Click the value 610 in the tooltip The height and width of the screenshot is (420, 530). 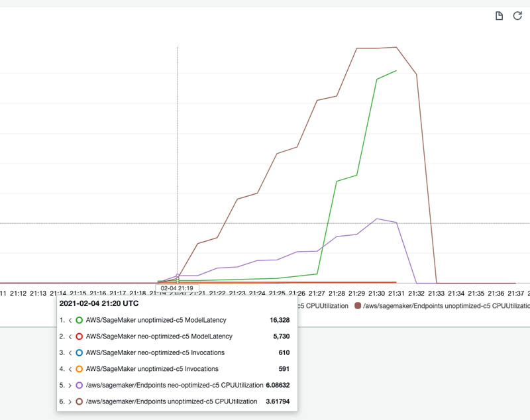(284, 352)
